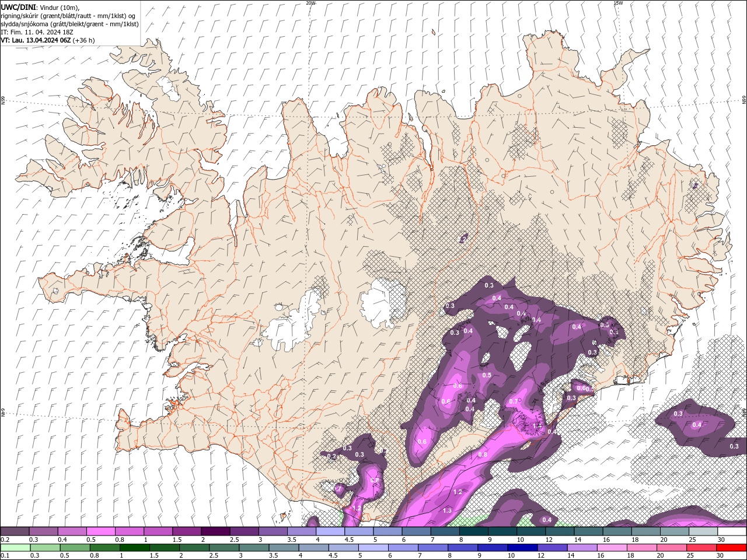Select the 0.5 bright pink swatch in top legend row
This screenshot has height=560, width=747.
[100, 531]
